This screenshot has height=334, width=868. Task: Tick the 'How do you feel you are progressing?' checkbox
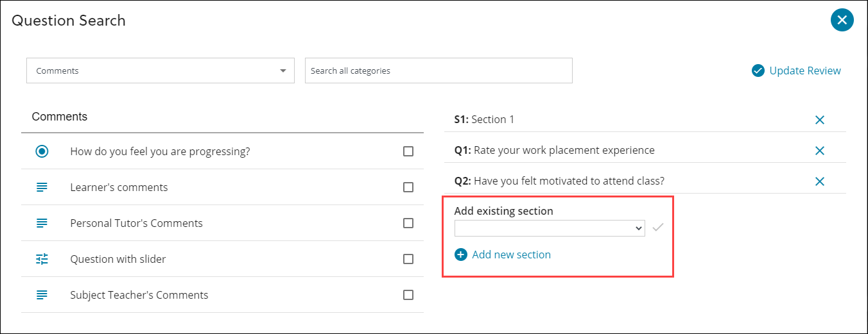click(x=408, y=151)
